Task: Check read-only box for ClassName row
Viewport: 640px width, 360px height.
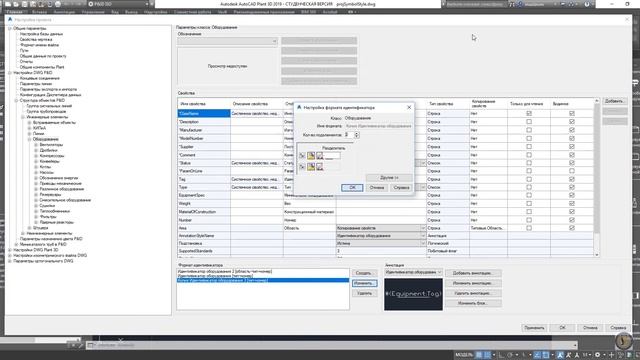Action: 529,113
